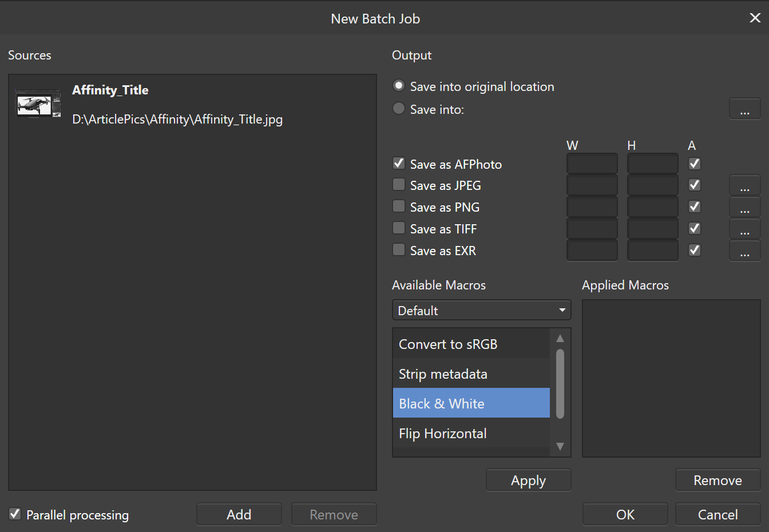Viewport: 769px width, 532px height.
Task: Expand the Default macros category dropdown
Action: (481, 310)
